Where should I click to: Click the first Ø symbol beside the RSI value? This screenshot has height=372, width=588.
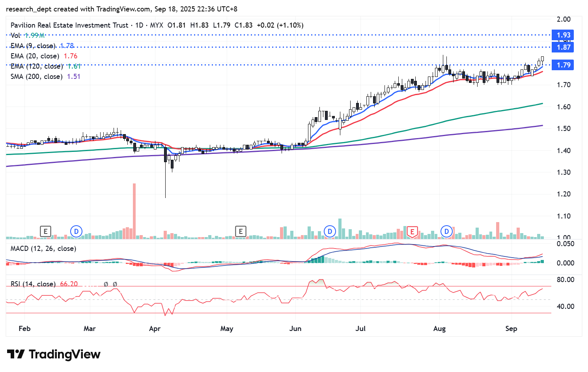(x=106, y=284)
